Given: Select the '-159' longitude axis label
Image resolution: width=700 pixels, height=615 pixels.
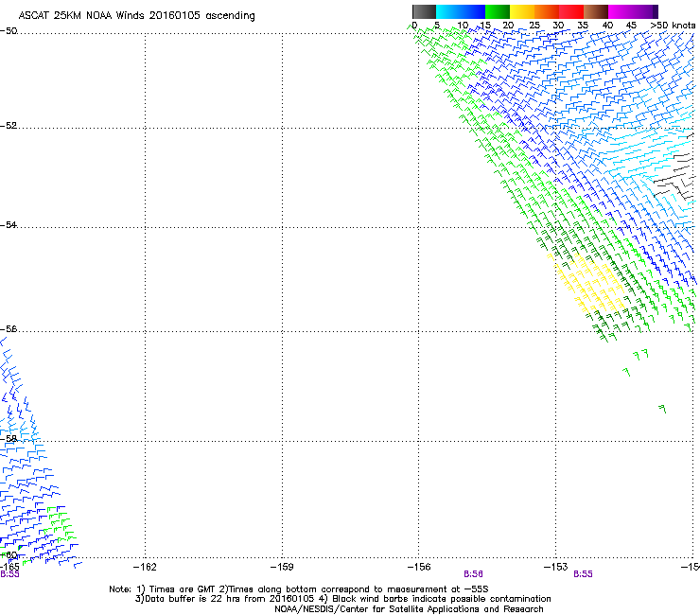Looking at the screenshot, I should click(282, 567).
